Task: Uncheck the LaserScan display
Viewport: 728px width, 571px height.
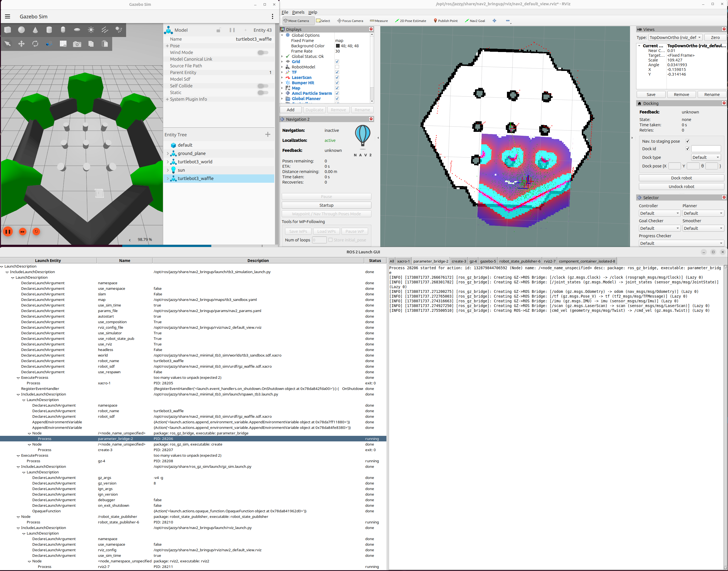Action: click(x=337, y=78)
